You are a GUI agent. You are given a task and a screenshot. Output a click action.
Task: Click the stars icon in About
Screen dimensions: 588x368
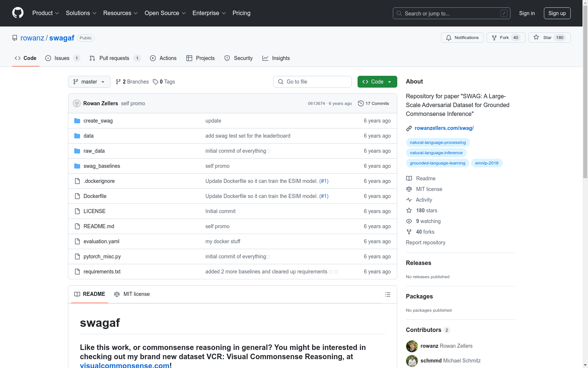click(409, 210)
